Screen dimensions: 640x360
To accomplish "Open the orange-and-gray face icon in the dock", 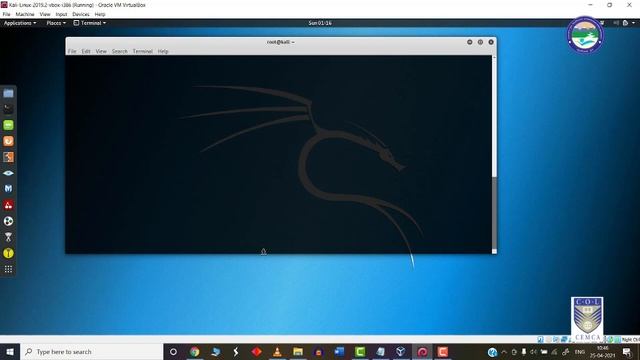I will [x=8, y=157].
